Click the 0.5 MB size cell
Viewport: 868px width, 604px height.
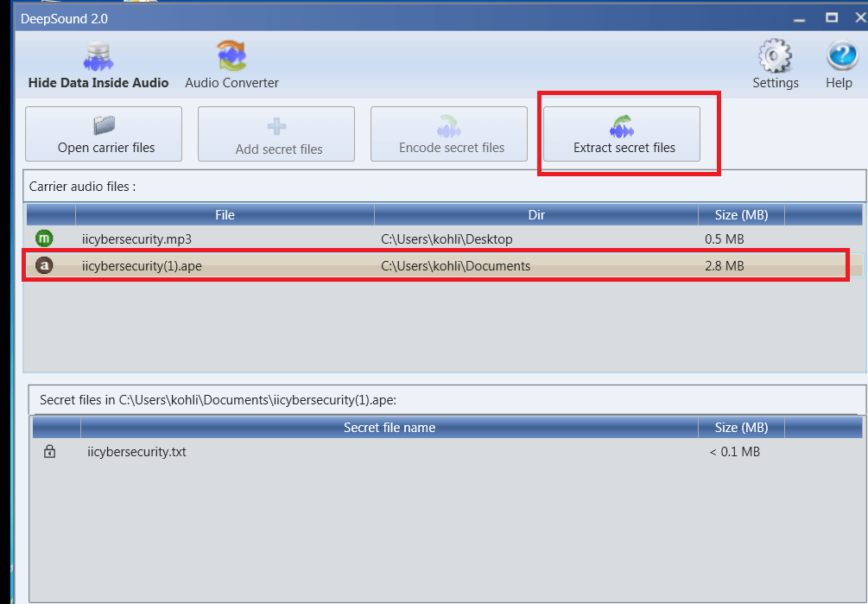[724, 239]
